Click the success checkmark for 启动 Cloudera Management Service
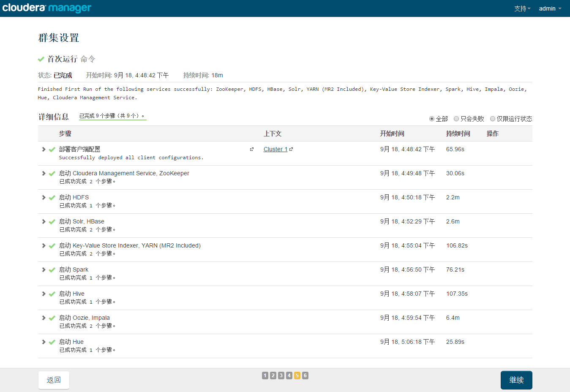Screen dimensions: 570x392 tap(52, 174)
